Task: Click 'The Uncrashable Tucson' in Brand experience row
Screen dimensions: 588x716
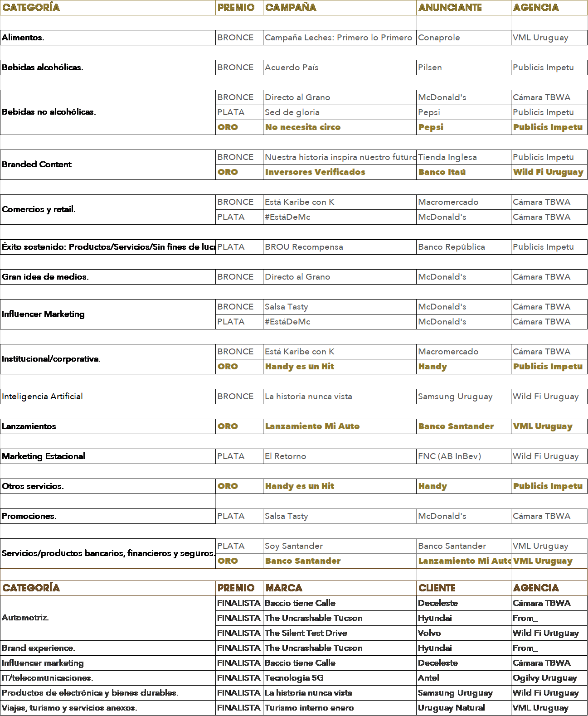Action: pyautogui.click(x=340, y=648)
